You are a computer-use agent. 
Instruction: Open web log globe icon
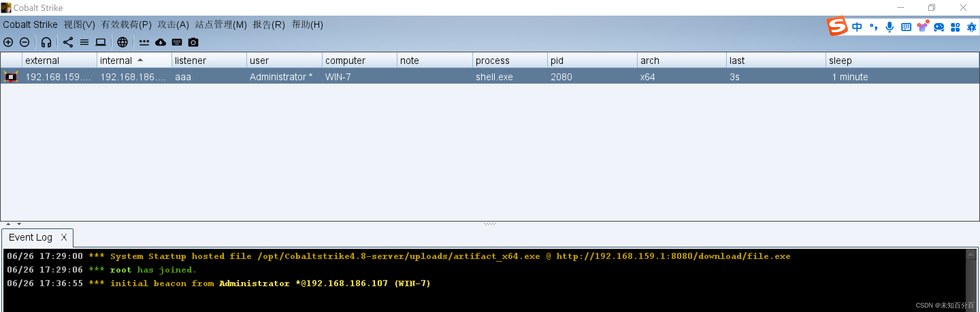[122, 42]
